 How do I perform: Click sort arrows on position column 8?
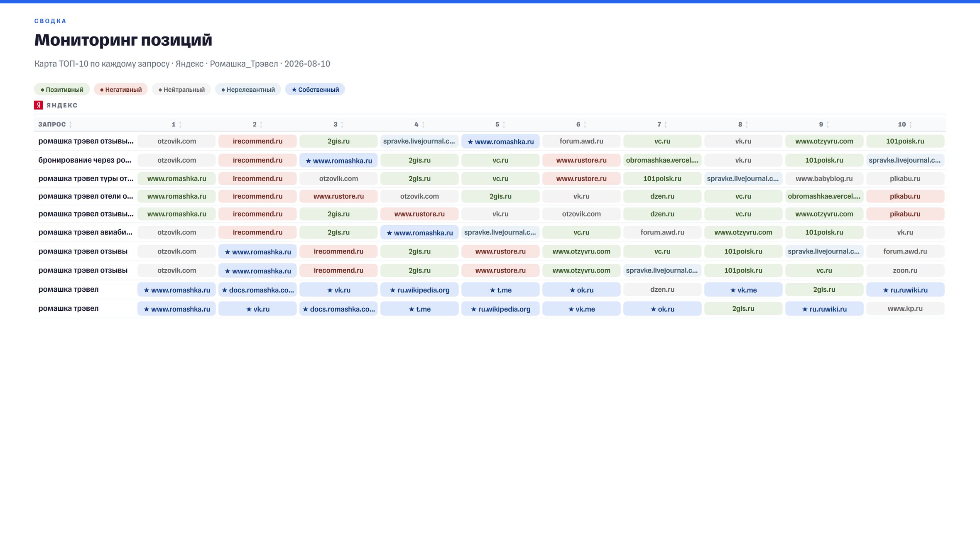point(747,124)
